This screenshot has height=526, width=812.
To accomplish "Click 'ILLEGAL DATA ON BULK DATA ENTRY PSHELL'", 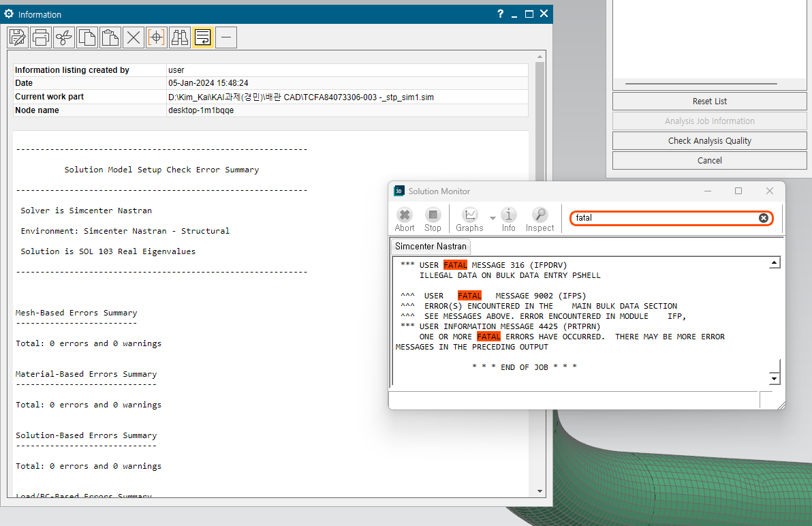I will [510, 275].
